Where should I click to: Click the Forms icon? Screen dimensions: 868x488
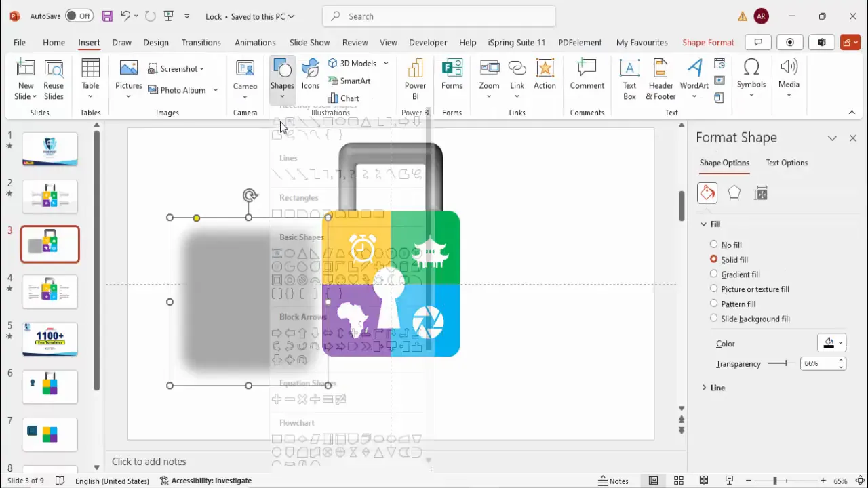coord(452,69)
